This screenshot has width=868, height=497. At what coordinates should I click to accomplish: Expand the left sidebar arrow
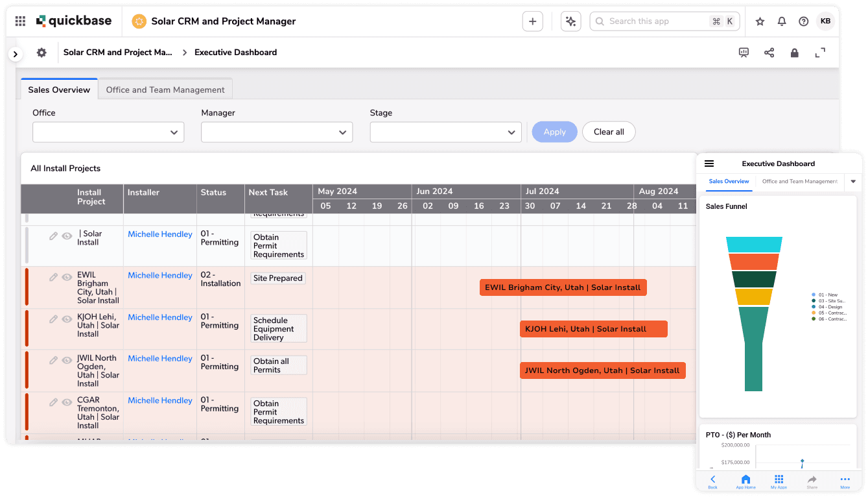tap(16, 55)
